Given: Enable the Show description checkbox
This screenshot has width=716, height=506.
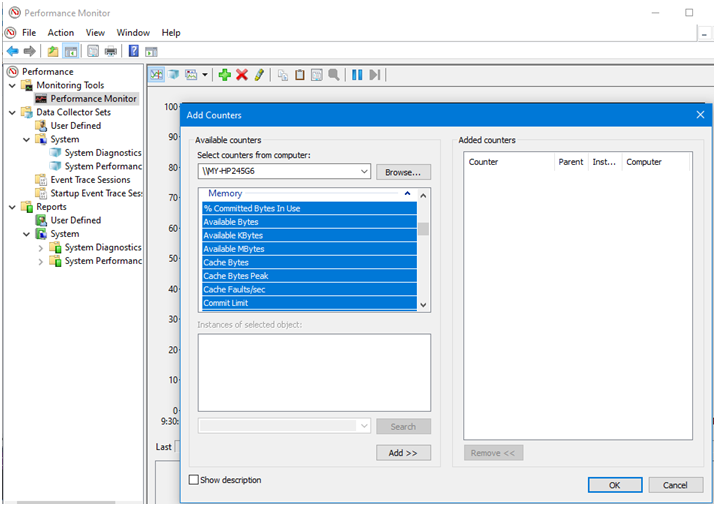Looking at the screenshot, I should [194, 480].
